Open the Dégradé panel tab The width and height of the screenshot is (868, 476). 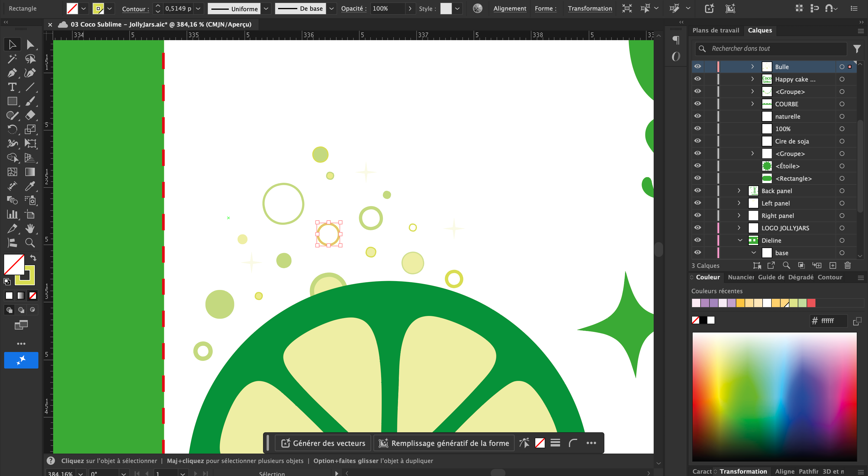(x=801, y=277)
